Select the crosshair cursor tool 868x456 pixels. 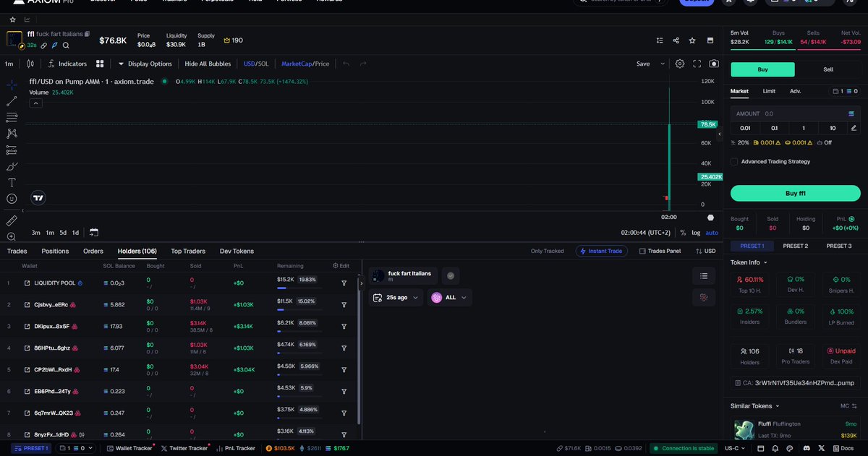(x=12, y=85)
